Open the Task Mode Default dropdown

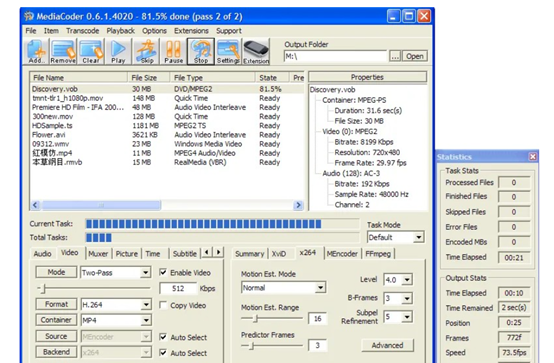pos(418,237)
